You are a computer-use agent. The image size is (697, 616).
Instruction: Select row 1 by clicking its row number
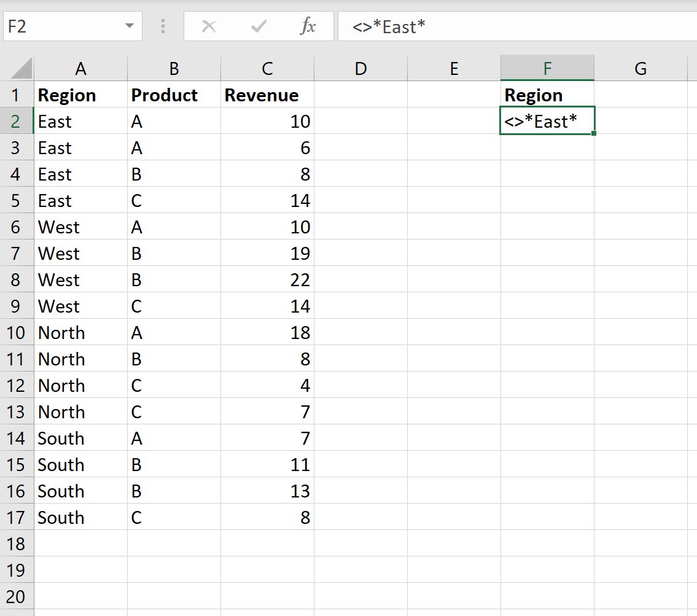[17, 95]
